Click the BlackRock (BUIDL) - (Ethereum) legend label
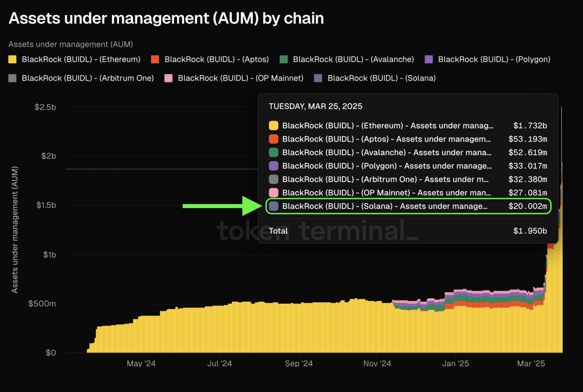 tap(81, 59)
